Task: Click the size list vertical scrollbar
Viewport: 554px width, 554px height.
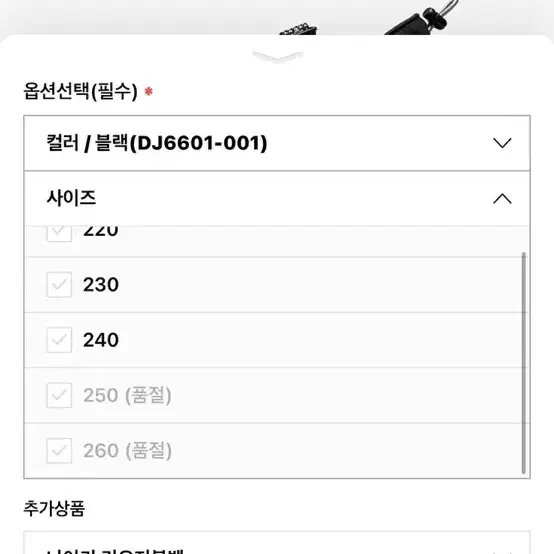Action: (x=523, y=363)
